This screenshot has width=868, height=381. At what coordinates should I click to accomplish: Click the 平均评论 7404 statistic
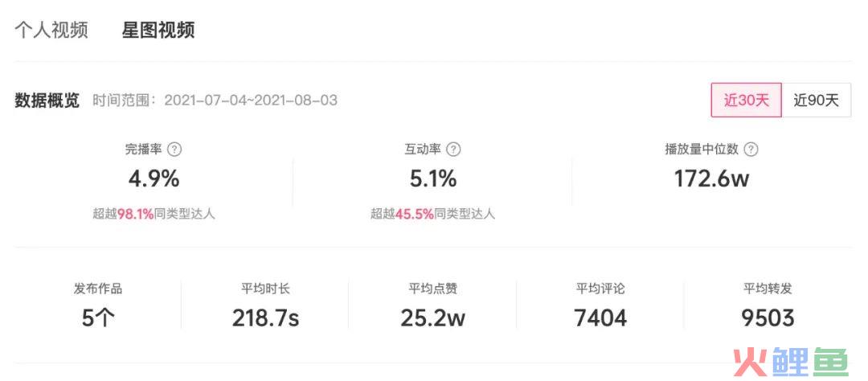coord(600,305)
